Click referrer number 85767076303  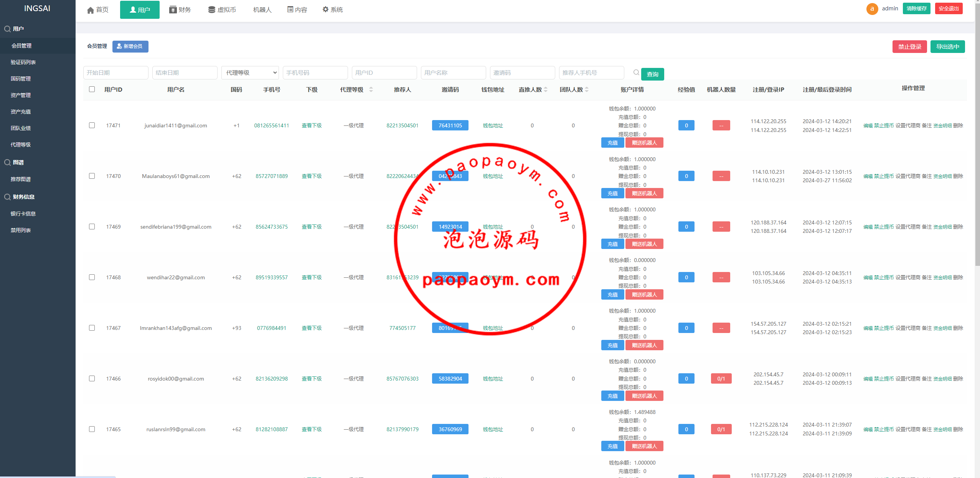[x=403, y=379]
